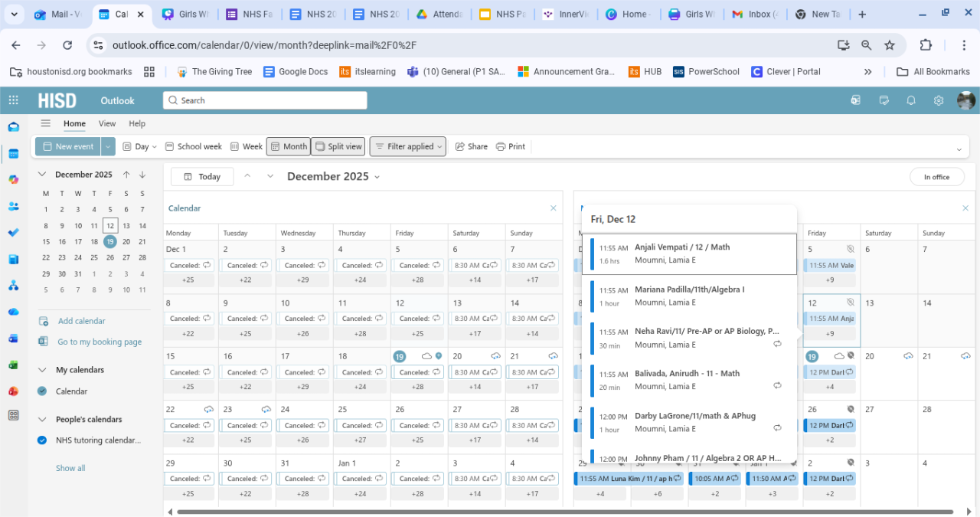Viewport: 980px width, 517px height.
Task: Open Mail in the Outlook sidebar
Action: click(x=14, y=127)
